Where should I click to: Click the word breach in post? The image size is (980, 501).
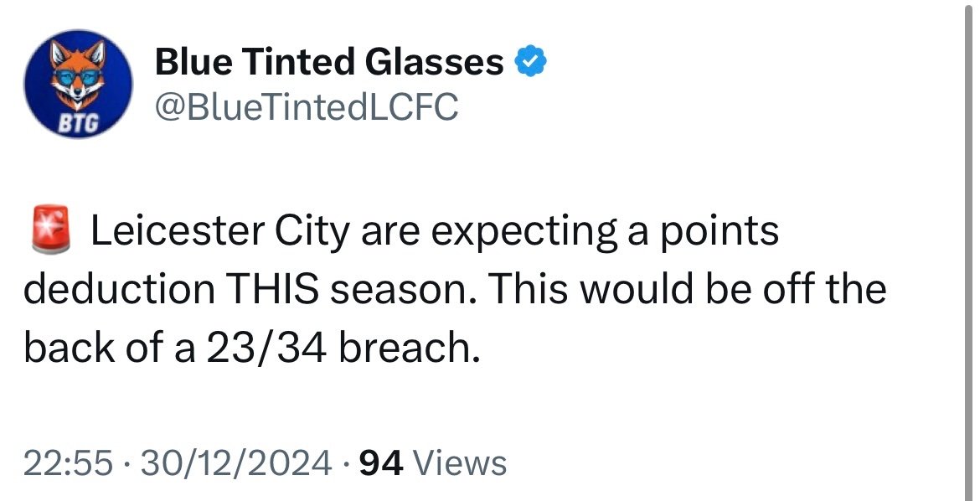click(410, 348)
